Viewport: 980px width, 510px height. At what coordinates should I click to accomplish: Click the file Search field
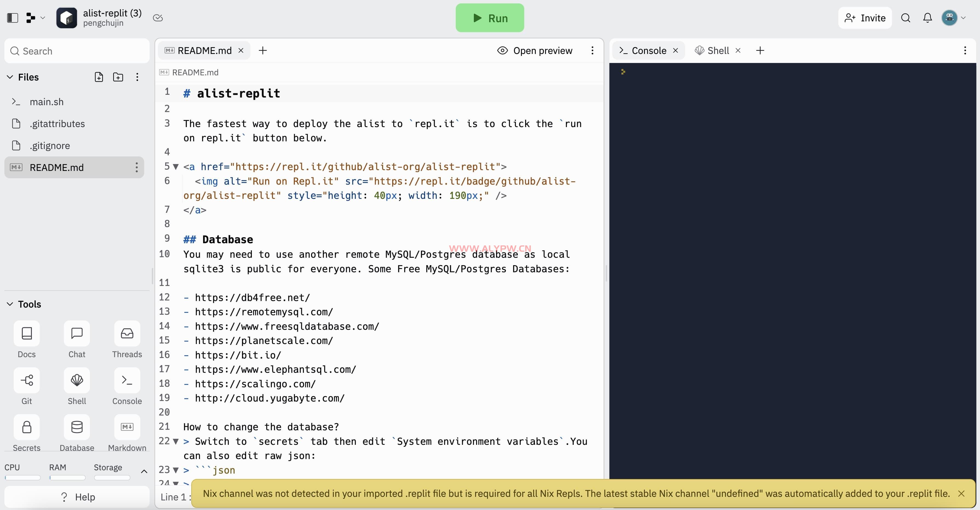click(x=77, y=51)
